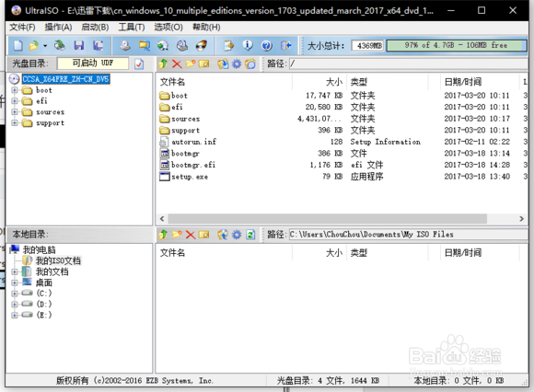Open the 工具(T) menu
Viewport: 534px width, 392px height.
(x=132, y=27)
